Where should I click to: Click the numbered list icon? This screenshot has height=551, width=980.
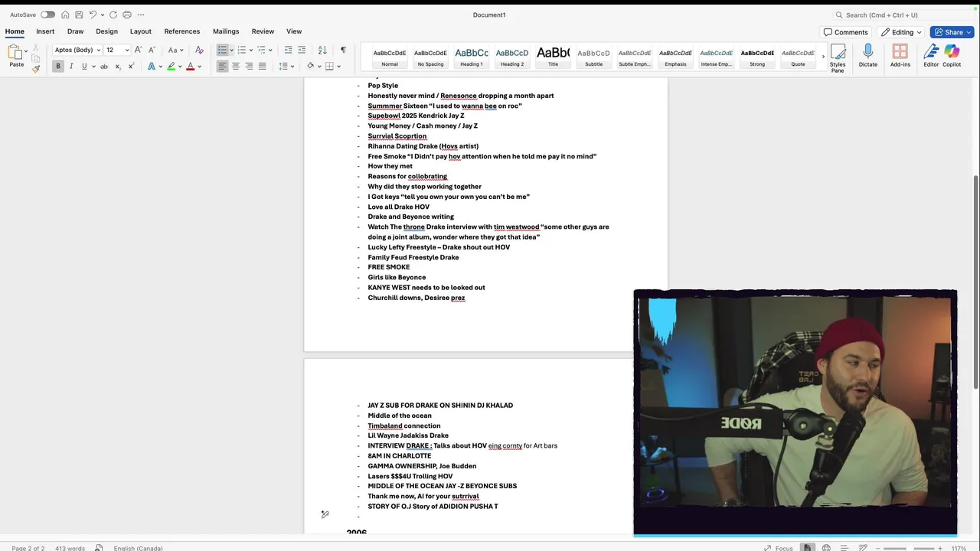[x=241, y=50]
